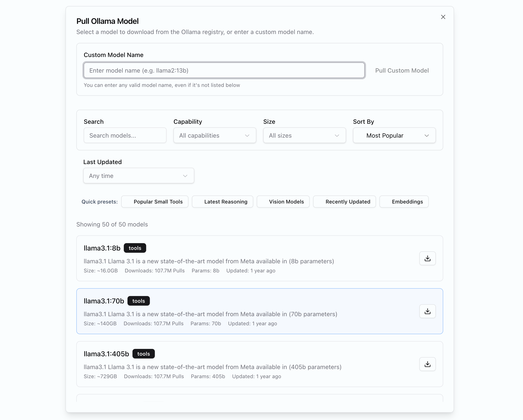Apply the Popular Small Tools preset

coord(155,202)
